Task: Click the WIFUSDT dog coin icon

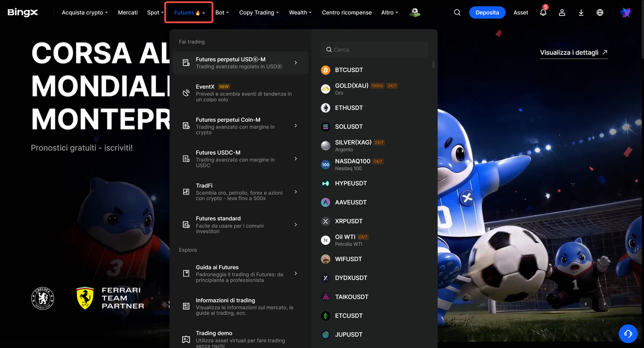Action: 326,259
